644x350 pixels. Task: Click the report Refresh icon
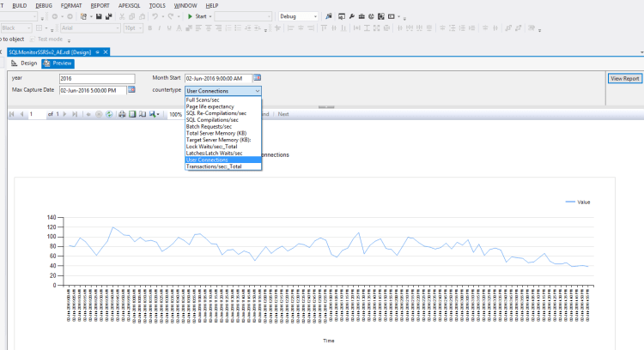(109, 114)
